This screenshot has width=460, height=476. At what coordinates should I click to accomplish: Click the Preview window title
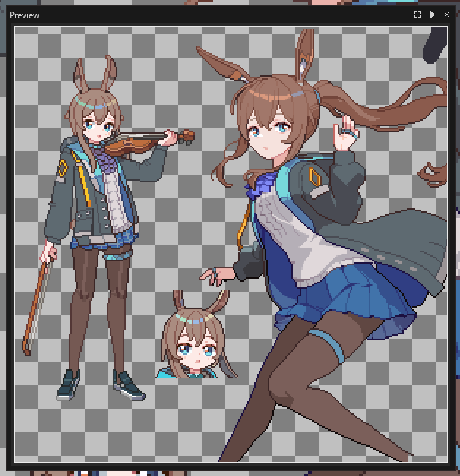24,15
